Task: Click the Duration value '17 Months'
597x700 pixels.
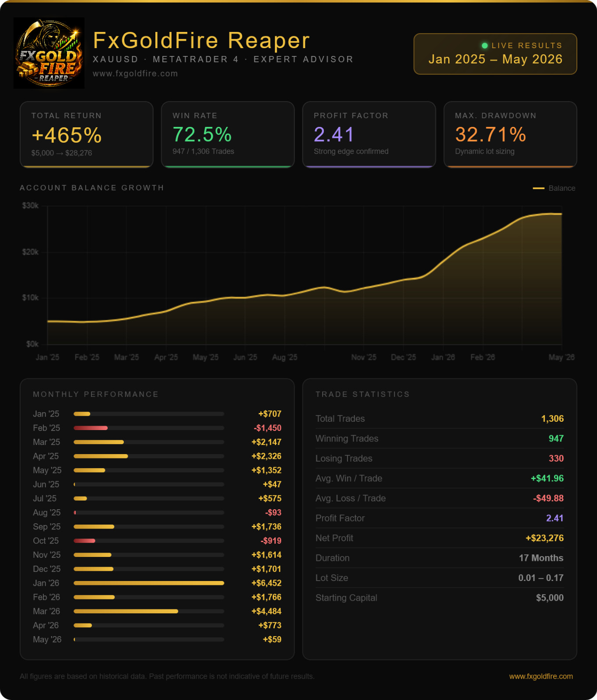Action: (541, 558)
